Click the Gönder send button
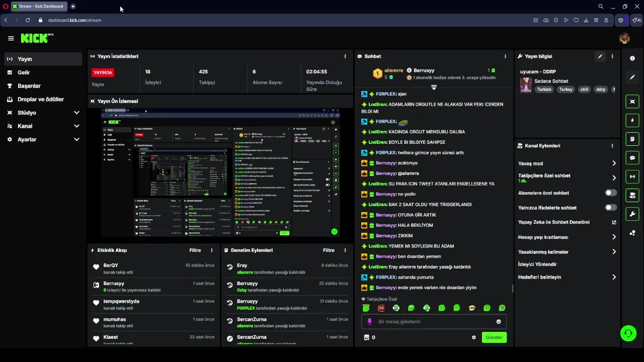 click(x=494, y=337)
